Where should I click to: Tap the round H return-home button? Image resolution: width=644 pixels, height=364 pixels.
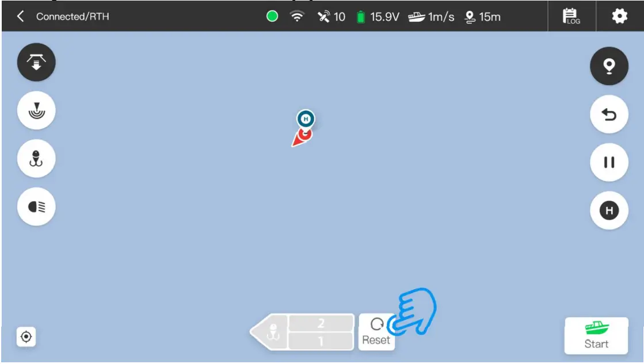point(609,210)
